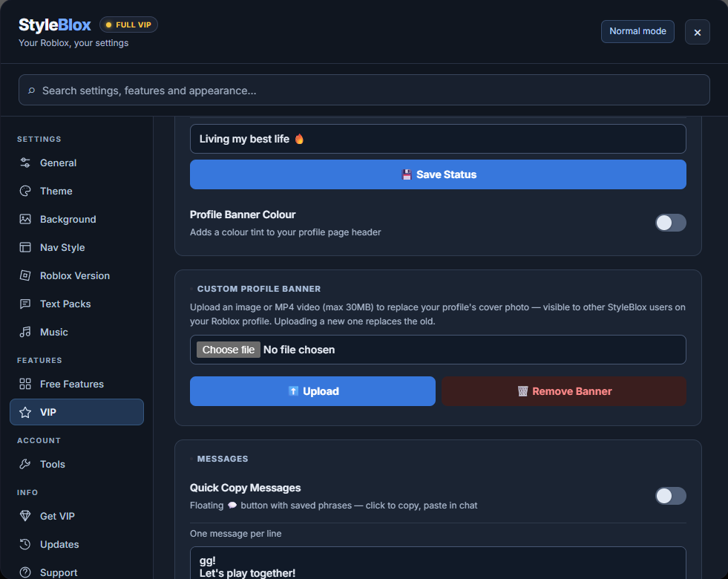Click Choose file for banner upload
The image size is (728, 579).
tap(229, 350)
